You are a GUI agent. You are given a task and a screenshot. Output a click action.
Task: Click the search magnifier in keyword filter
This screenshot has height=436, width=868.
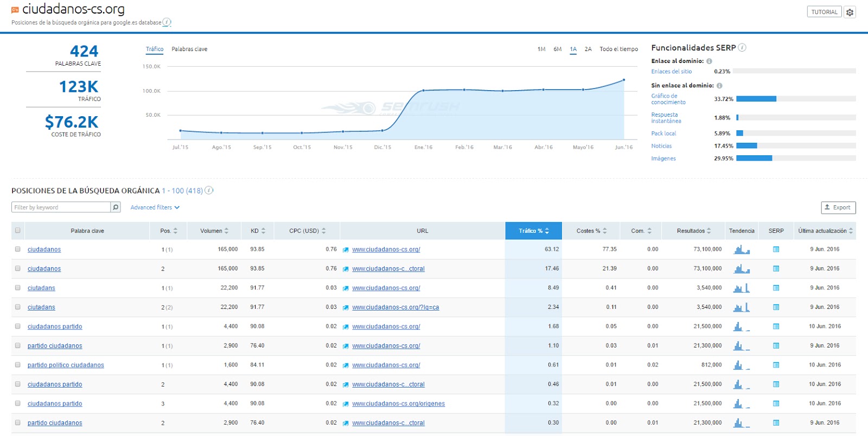tap(116, 207)
